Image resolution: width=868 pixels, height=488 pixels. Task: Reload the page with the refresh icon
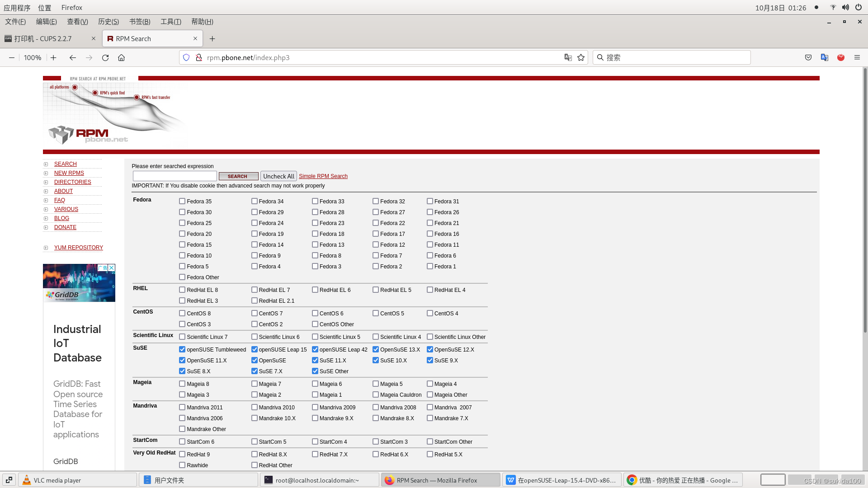[105, 57]
